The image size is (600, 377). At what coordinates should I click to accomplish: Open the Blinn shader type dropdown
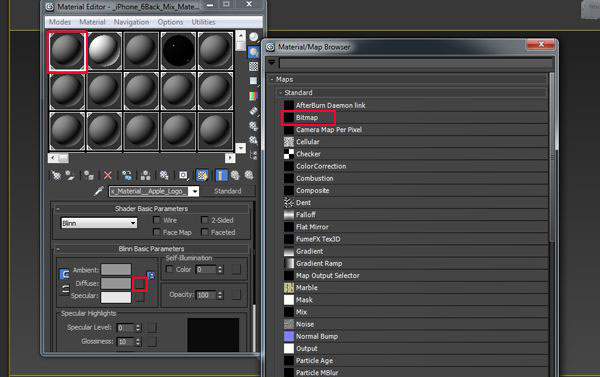[99, 223]
